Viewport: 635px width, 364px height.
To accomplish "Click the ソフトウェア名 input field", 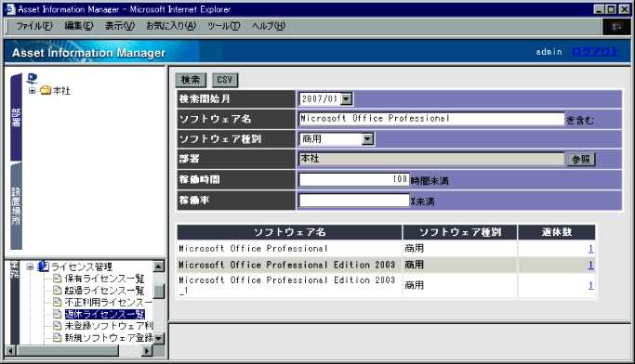I will 431,119.
